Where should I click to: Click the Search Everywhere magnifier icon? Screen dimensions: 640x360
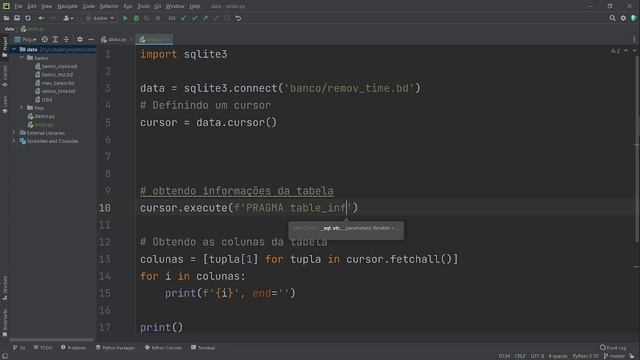coord(612,18)
